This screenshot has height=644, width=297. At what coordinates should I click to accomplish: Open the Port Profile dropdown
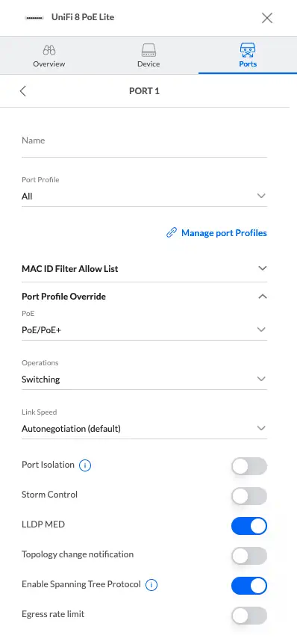click(145, 191)
